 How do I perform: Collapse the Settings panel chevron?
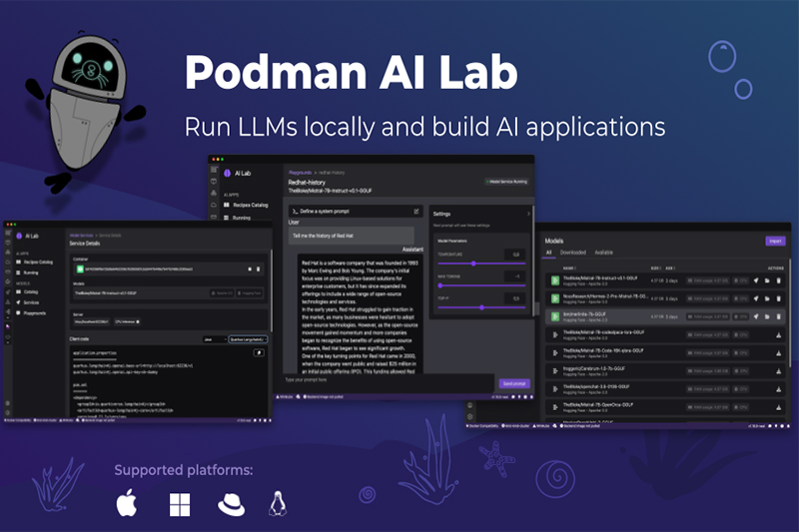(x=528, y=214)
